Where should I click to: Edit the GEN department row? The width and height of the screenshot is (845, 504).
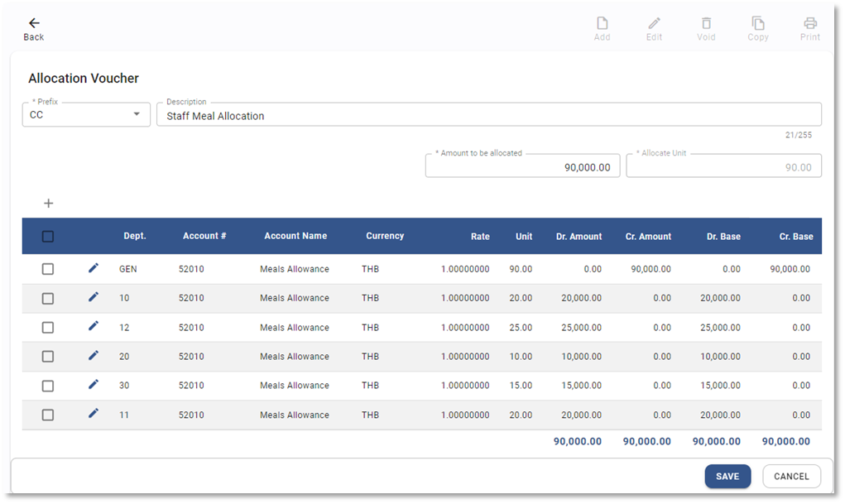[94, 268]
